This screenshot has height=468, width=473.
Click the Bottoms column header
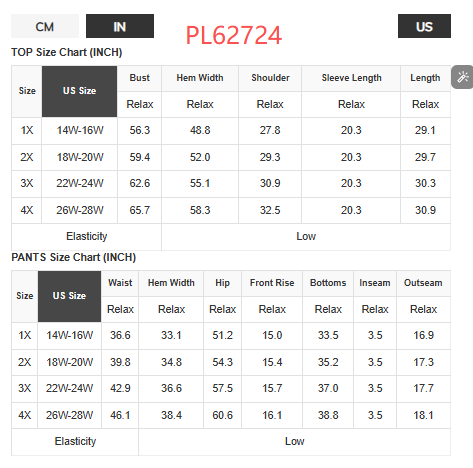(328, 283)
